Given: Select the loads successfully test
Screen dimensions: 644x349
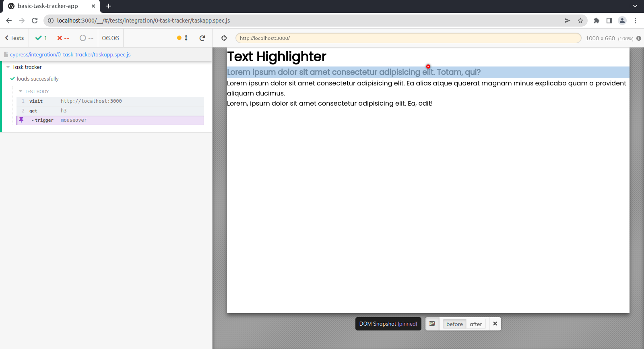Looking at the screenshot, I should (38, 79).
